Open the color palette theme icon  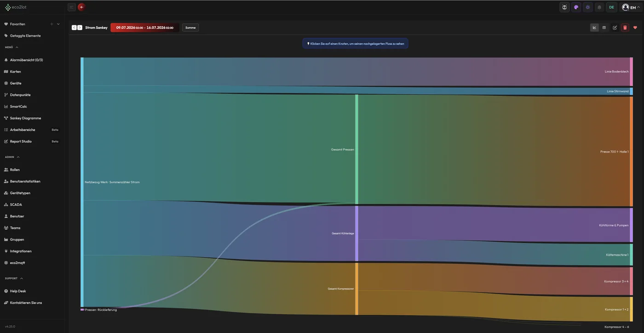pyautogui.click(x=576, y=7)
